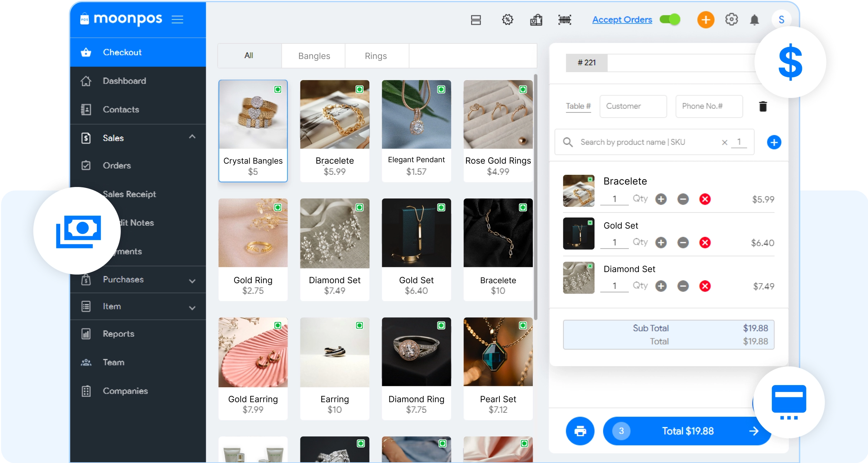Screen dimensions: 868x463
Task: Expand the Purchases menu section
Action: pyautogui.click(x=192, y=281)
